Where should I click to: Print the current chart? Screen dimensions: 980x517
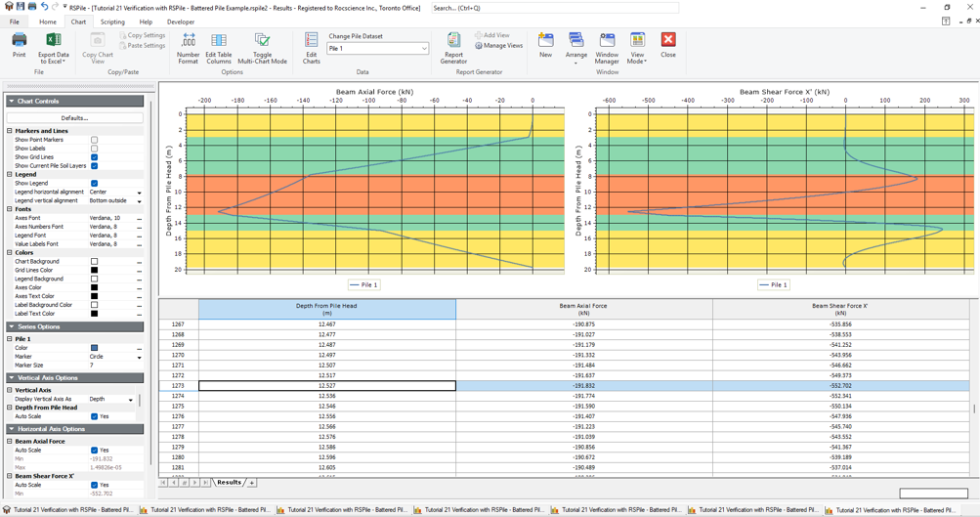(x=20, y=46)
